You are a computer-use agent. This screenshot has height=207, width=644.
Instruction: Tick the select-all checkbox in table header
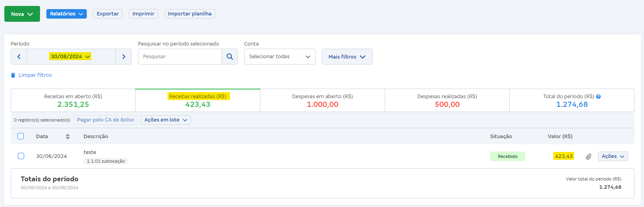(21, 136)
